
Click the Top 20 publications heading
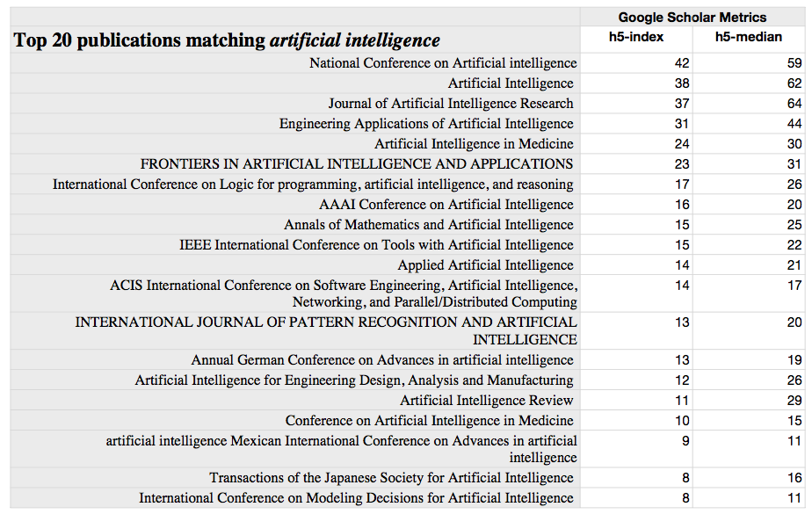(226, 40)
